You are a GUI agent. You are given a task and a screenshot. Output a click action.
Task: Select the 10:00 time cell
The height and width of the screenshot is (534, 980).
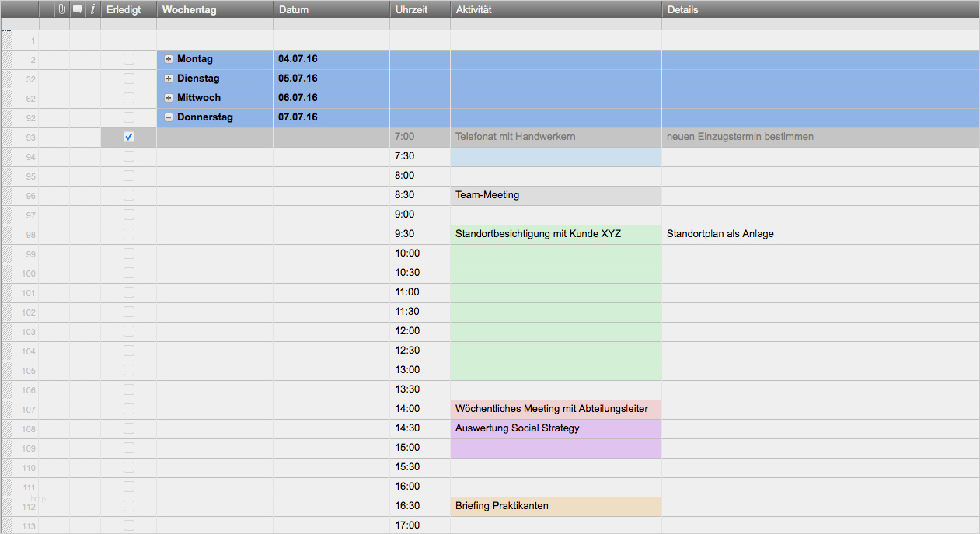click(x=420, y=253)
